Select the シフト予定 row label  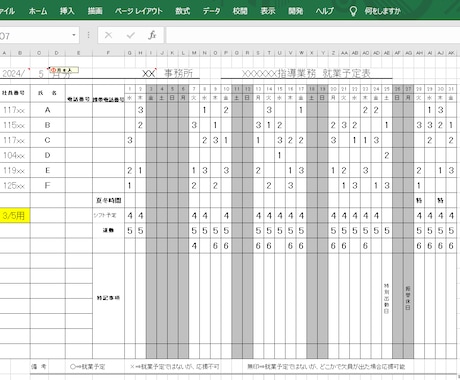pyautogui.click(x=108, y=215)
